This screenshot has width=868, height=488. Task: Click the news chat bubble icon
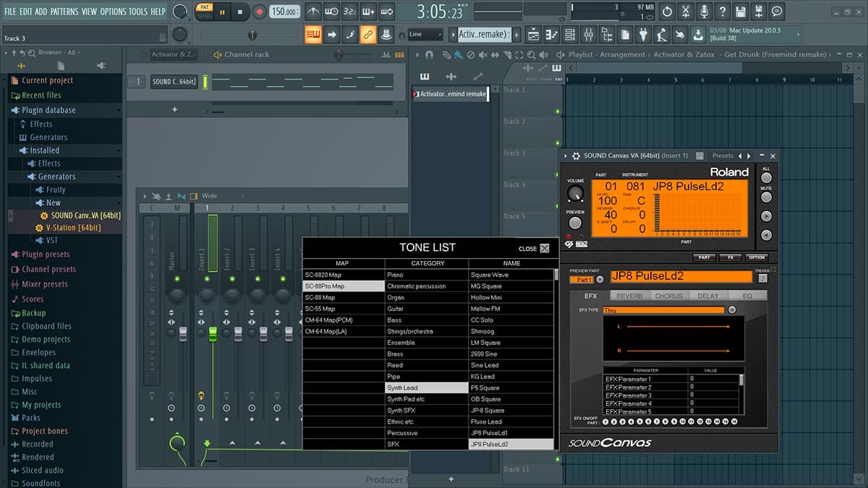coord(777,12)
